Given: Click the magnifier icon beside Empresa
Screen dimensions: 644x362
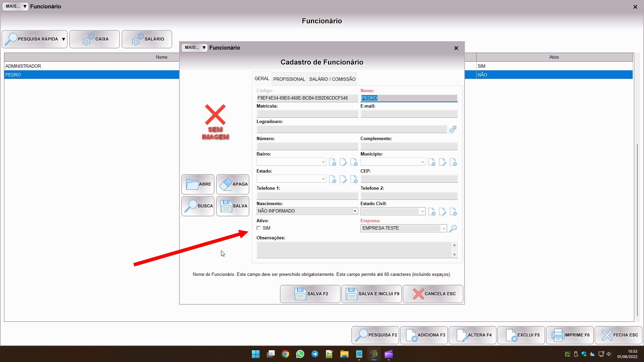Looking at the screenshot, I should click(453, 228).
